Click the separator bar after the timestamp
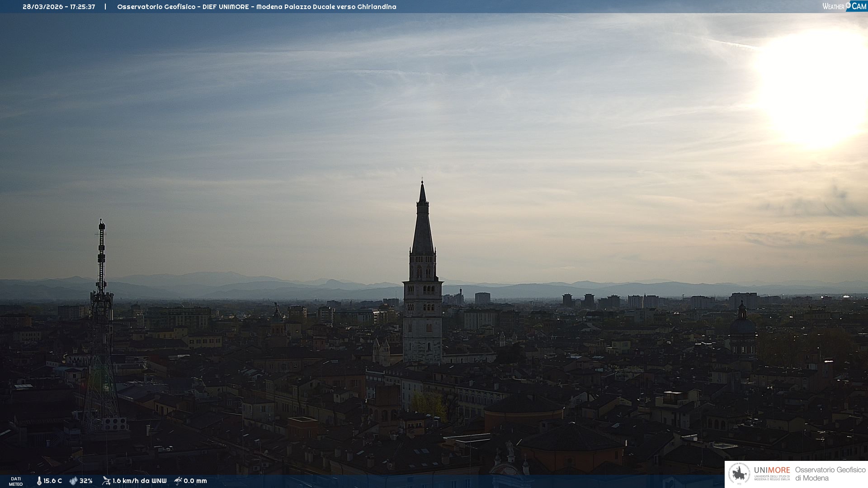The image size is (868, 488). [x=105, y=7]
